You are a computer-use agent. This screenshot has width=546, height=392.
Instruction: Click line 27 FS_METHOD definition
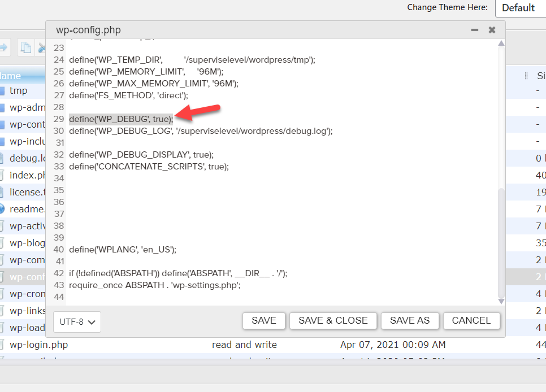coord(128,95)
